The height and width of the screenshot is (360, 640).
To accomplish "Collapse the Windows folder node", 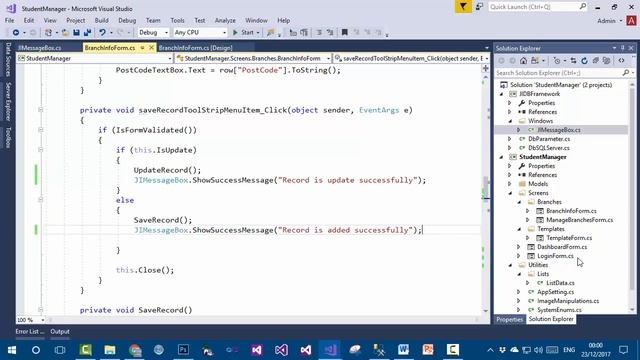I will [x=510, y=121].
